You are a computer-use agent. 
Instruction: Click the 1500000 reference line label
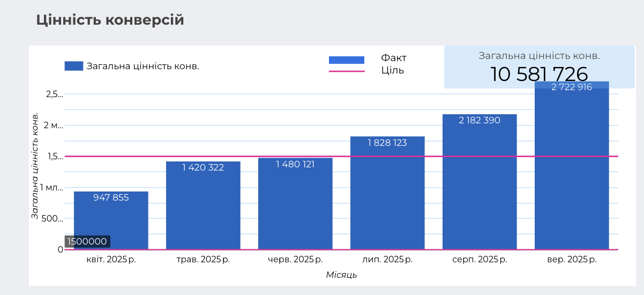[x=87, y=241]
